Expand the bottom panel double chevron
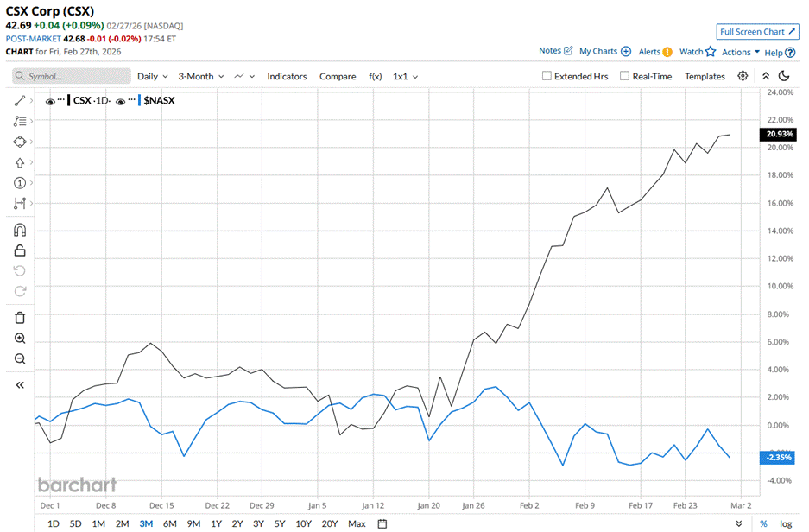This screenshot has height=532, width=809. pos(739,523)
